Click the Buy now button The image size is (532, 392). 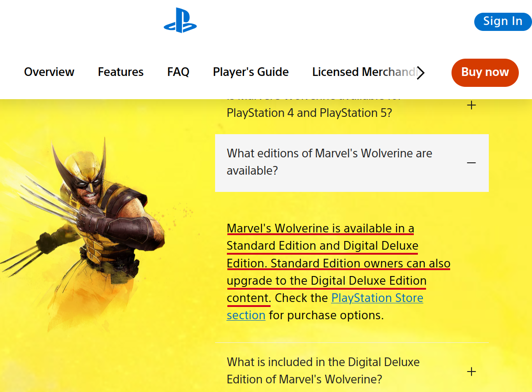tap(485, 72)
